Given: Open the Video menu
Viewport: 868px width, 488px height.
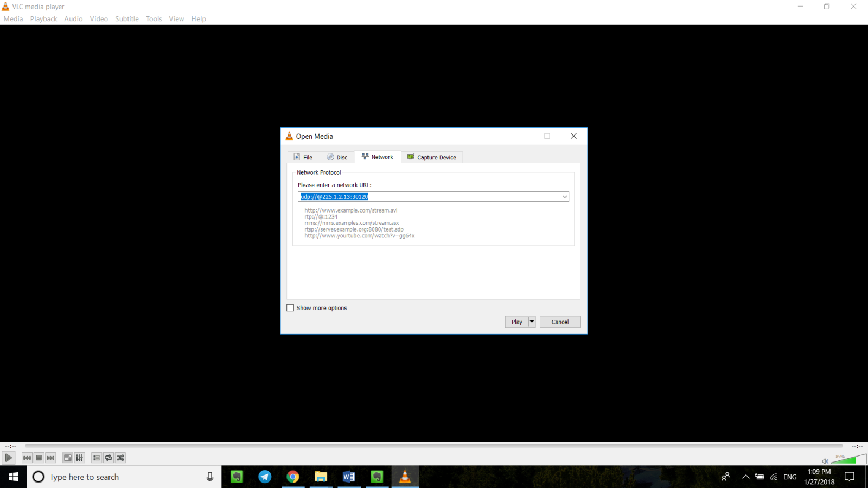Looking at the screenshot, I should tap(99, 19).
